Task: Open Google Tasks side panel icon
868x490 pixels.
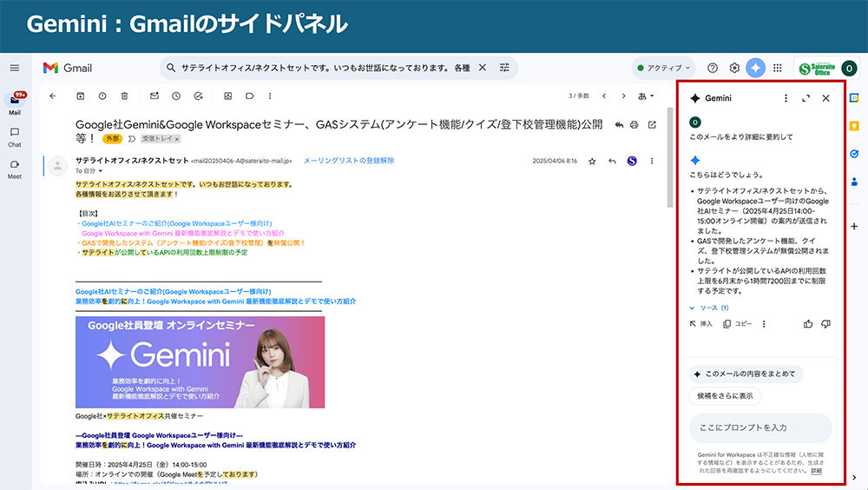Action: point(854,154)
